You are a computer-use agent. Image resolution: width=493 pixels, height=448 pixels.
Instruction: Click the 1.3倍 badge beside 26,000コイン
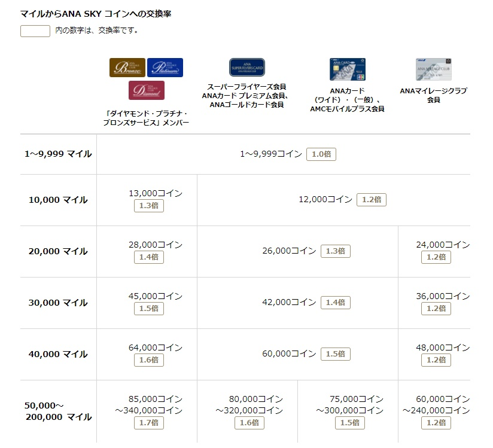336,251
